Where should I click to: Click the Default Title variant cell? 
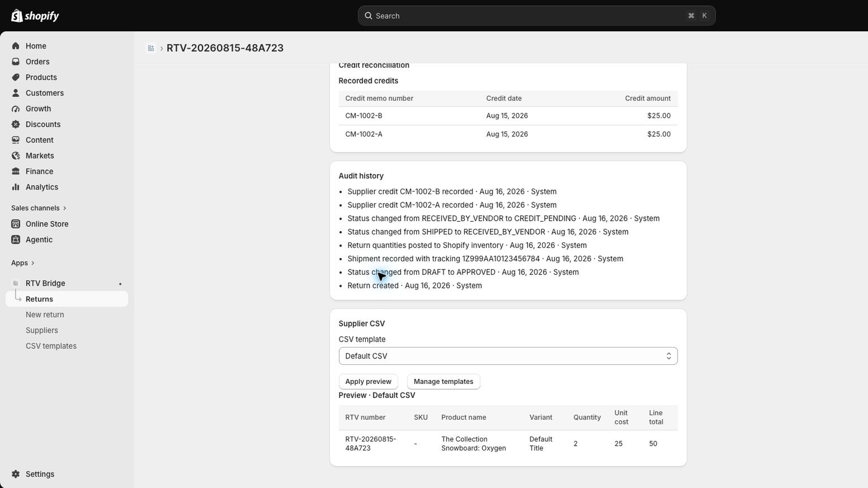541,444
